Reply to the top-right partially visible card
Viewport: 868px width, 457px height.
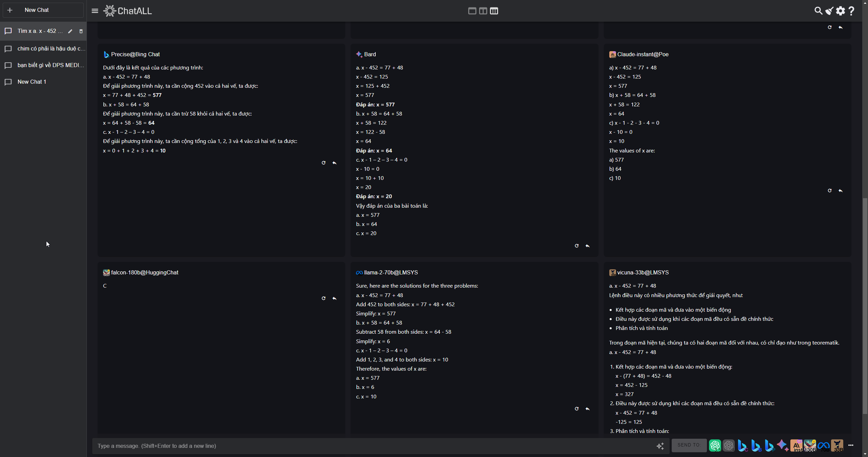point(841,27)
